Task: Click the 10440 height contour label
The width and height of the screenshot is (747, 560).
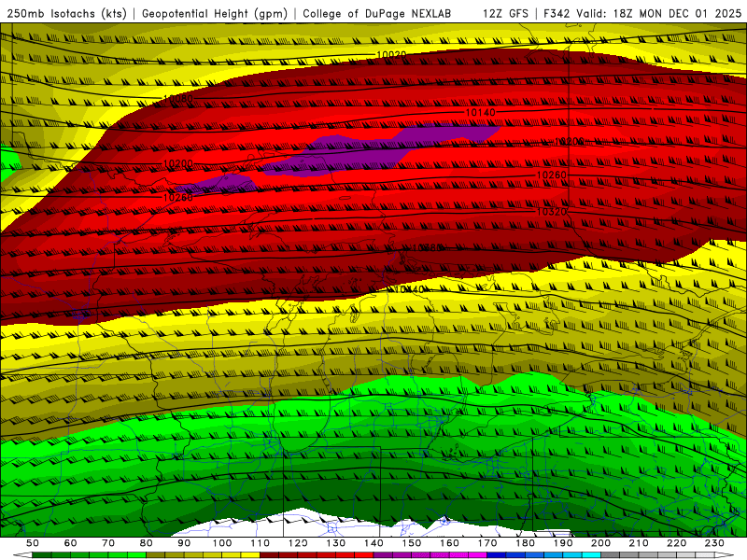Action: pyautogui.click(x=409, y=289)
